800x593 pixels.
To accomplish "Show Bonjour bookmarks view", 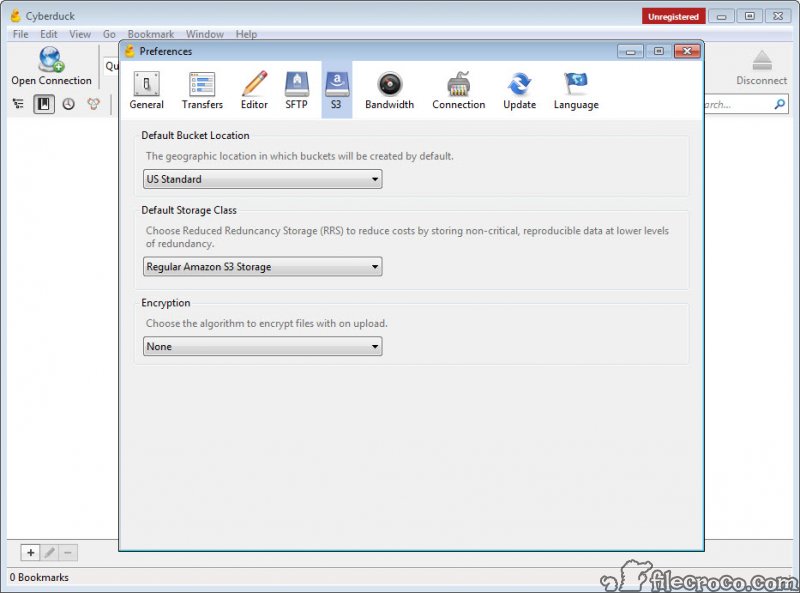I will 93,104.
